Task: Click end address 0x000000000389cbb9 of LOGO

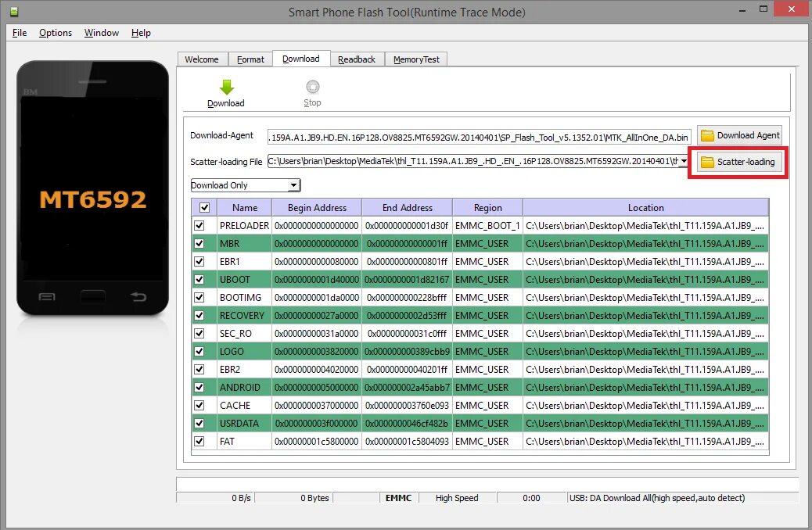Action: click(x=407, y=352)
